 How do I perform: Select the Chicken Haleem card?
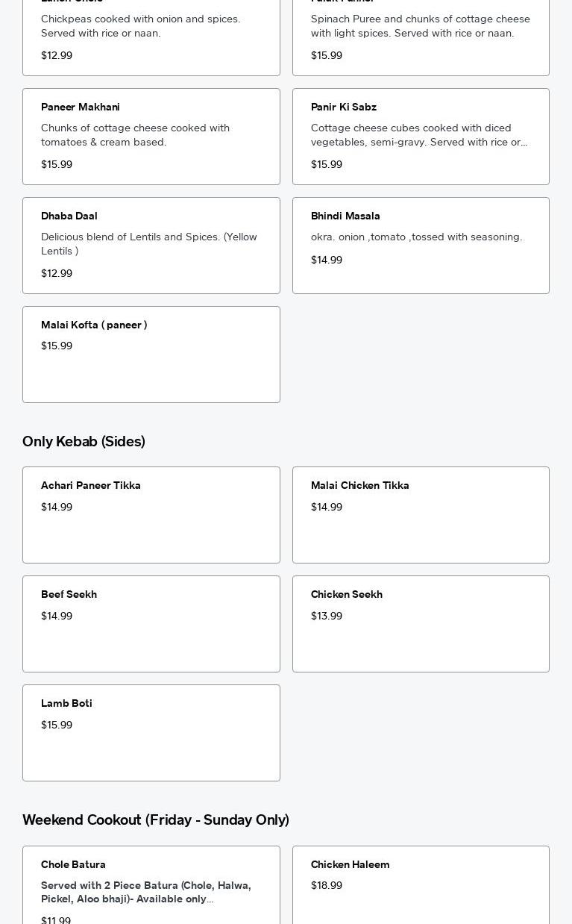(421, 884)
